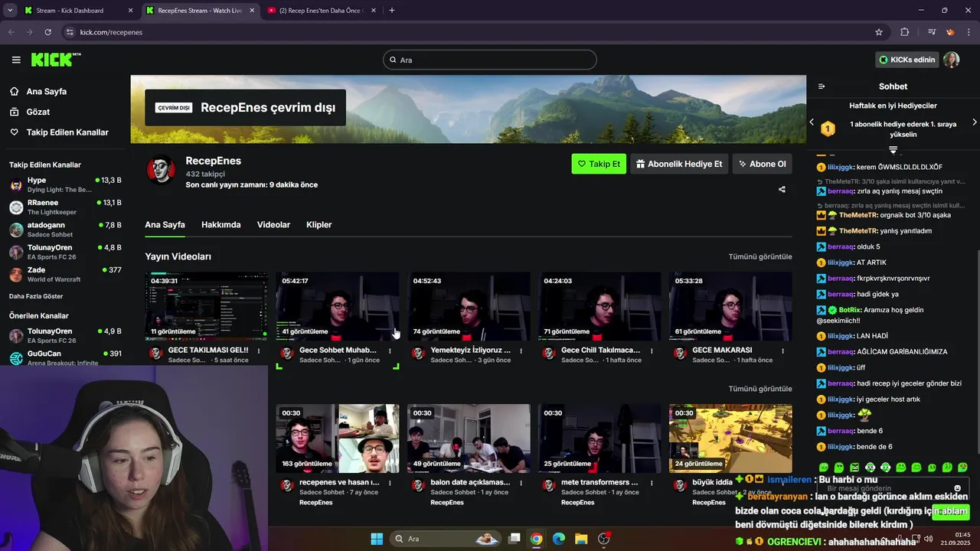Open options menu for GECE MAKARASI
The image size is (980, 551).
(782, 351)
